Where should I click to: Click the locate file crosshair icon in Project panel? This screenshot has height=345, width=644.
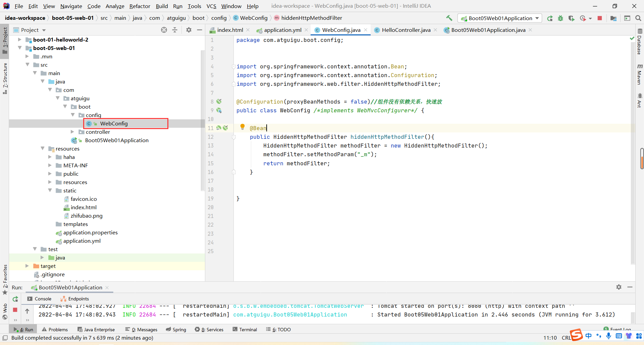[164, 30]
